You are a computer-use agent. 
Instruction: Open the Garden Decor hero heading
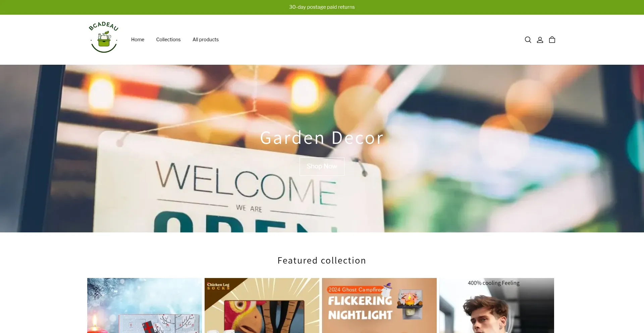tap(322, 138)
